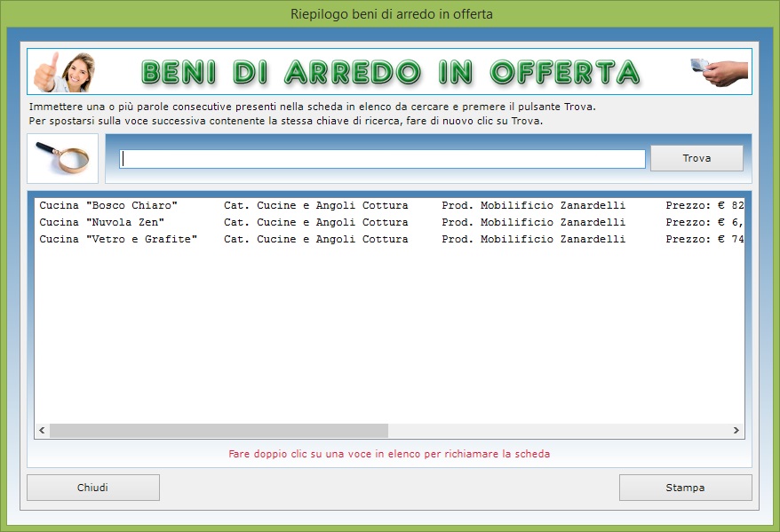Click the magnifying glass search icon
Viewport: 780px width, 532px height.
click(62, 158)
